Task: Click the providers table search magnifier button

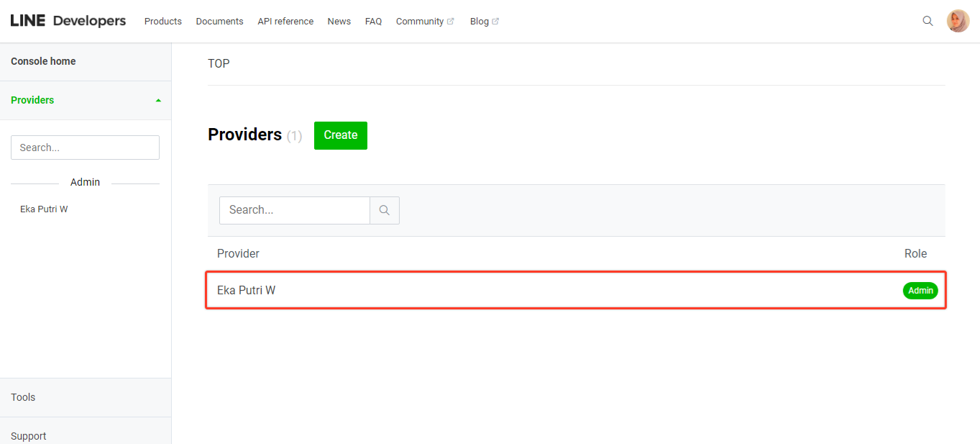Action: (x=385, y=210)
